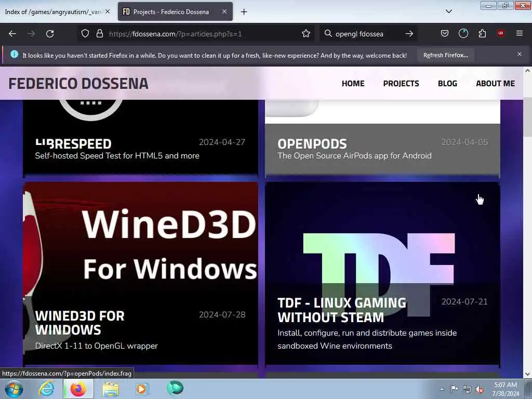532x399 pixels.
Task: Click the Firefox taskbar icon
Action: pyautogui.click(x=78, y=389)
